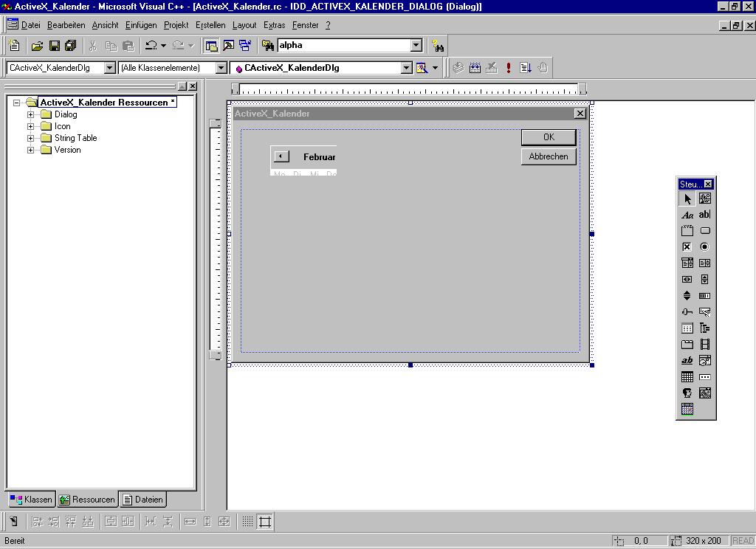Select the Group Box control tool
This screenshot has width=756, height=549.
687,231
